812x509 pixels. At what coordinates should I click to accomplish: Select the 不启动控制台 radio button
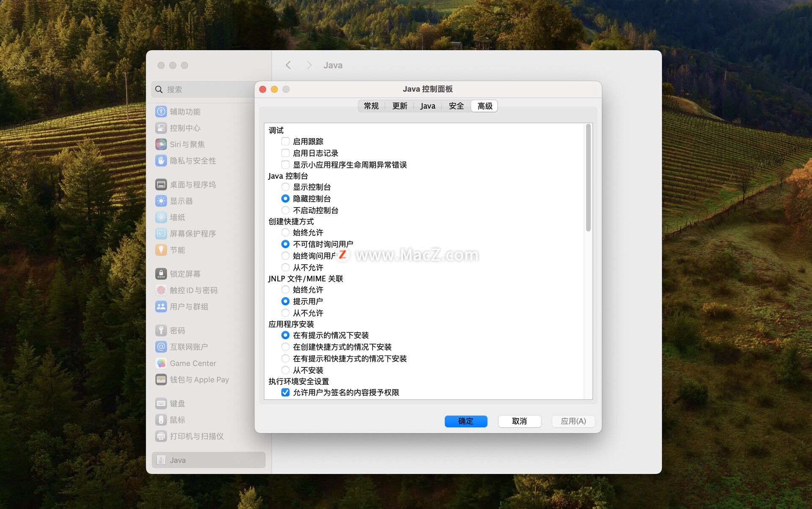(x=285, y=210)
